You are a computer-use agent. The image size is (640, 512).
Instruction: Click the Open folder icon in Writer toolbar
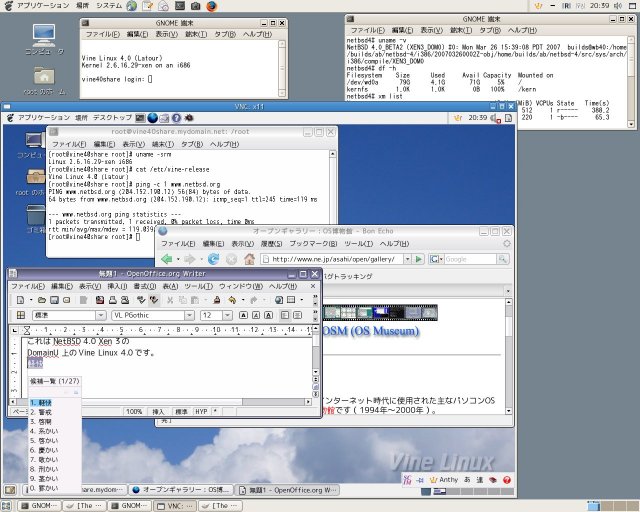[x=42, y=300]
